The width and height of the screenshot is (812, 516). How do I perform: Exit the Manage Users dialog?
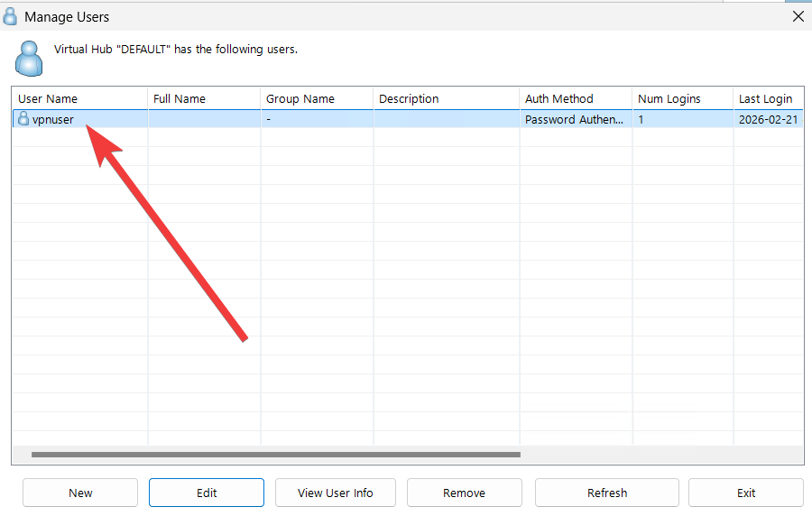tap(746, 493)
